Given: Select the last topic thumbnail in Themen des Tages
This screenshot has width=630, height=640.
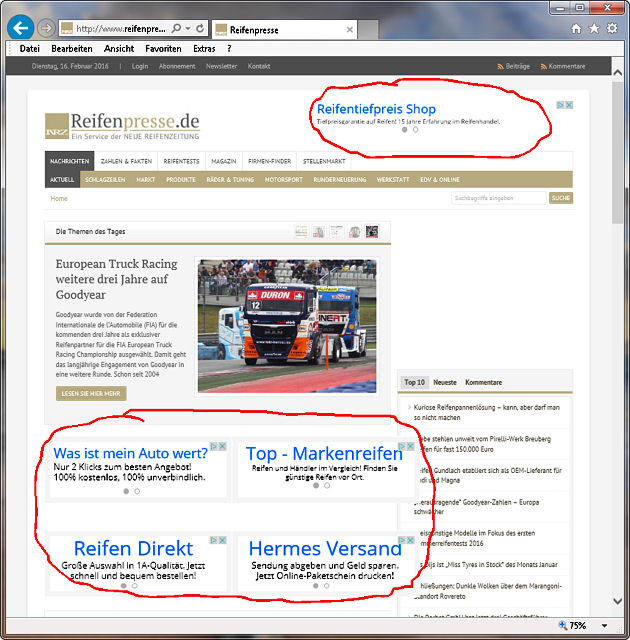Looking at the screenshot, I should (x=372, y=231).
